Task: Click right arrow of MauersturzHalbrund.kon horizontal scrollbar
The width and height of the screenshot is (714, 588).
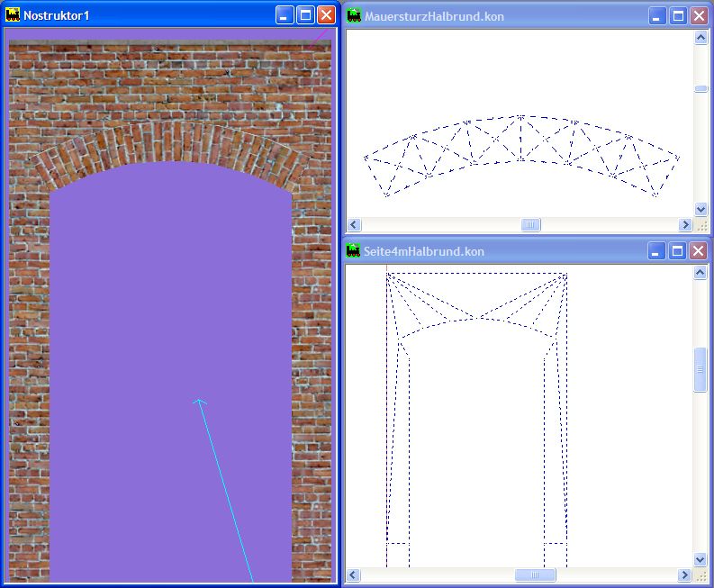Action: point(685,225)
